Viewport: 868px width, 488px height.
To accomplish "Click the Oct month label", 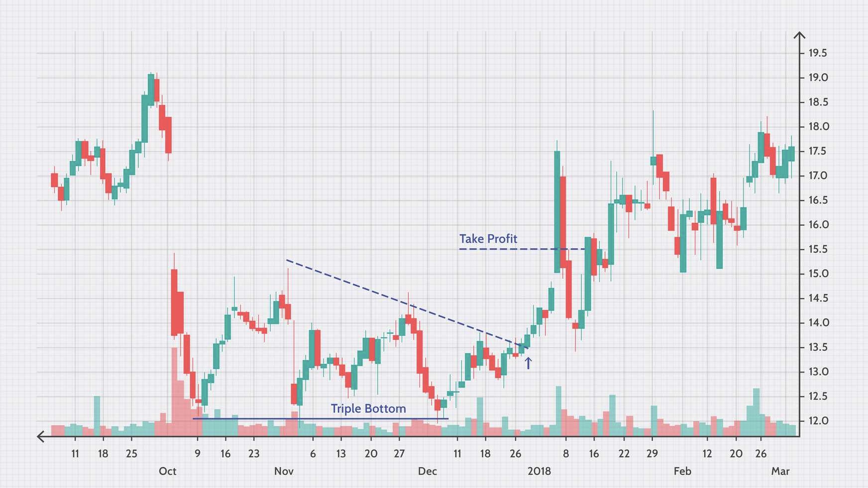I will [x=167, y=471].
